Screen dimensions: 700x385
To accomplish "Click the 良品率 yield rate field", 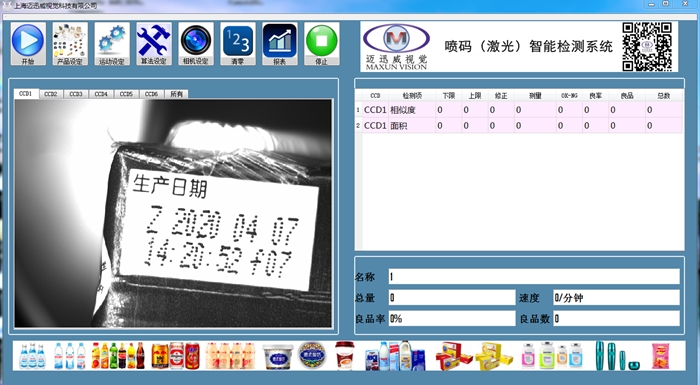I will 452,318.
